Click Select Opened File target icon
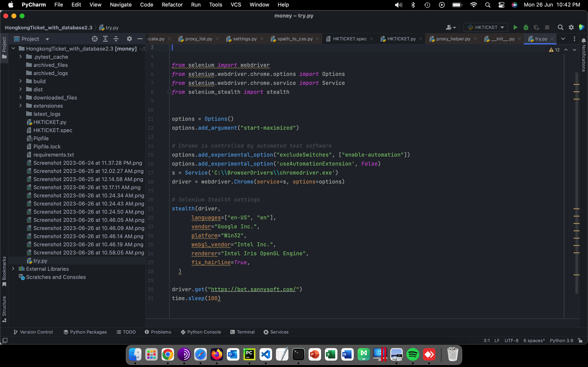The image size is (588, 367). tap(95, 39)
